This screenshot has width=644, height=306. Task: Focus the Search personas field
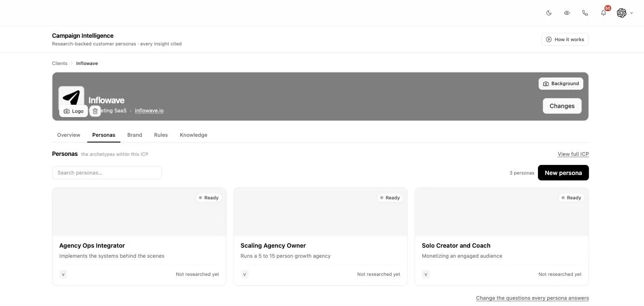pyautogui.click(x=107, y=173)
